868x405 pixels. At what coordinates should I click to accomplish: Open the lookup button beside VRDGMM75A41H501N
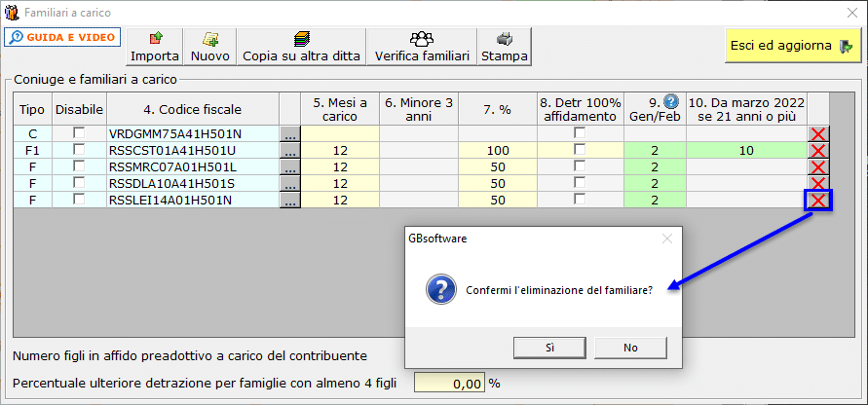290,134
